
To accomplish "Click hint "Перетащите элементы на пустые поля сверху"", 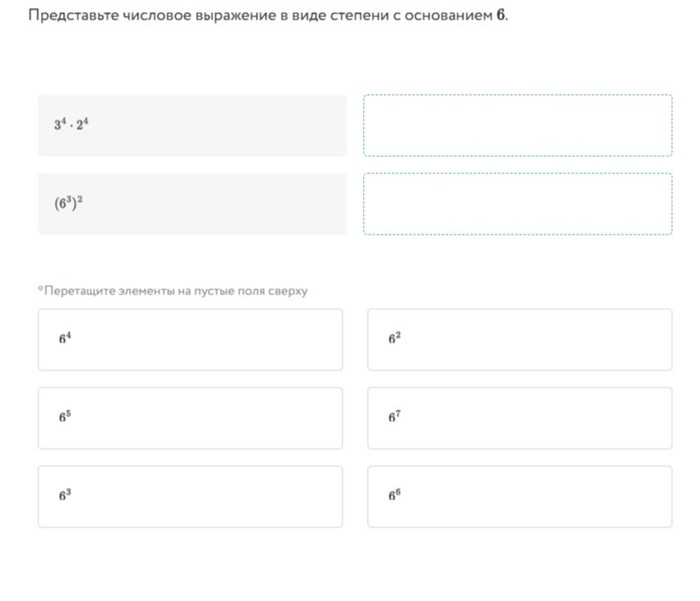I will point(176,291).
